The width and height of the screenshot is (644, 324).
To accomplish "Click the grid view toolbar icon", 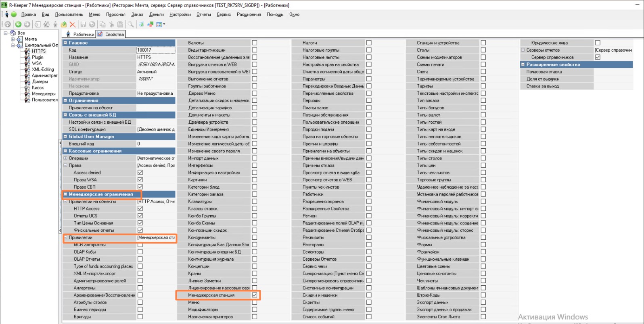I will [x=159, y=25].
